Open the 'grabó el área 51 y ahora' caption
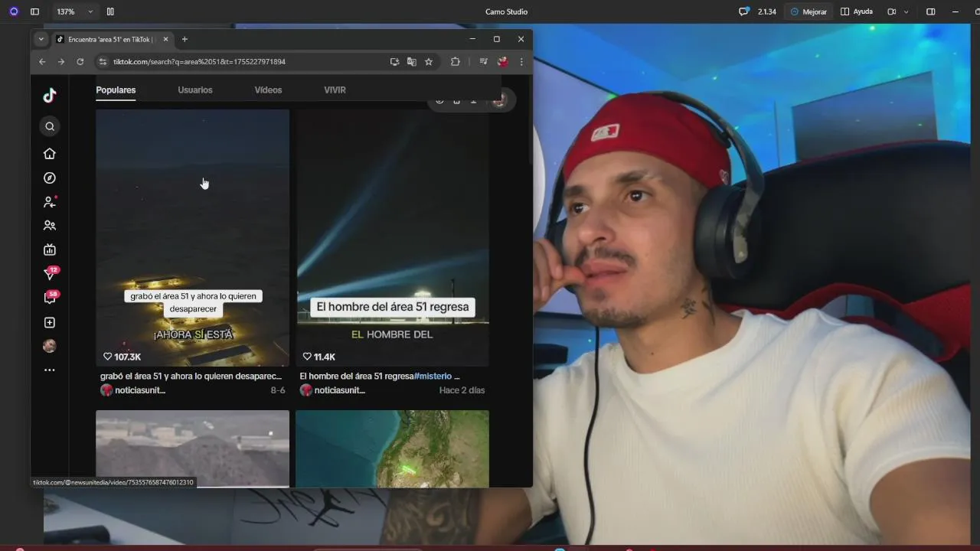 point(191,376)
